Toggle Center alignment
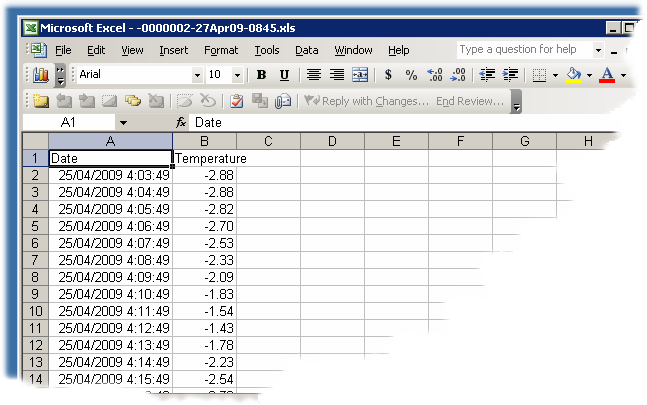Screen dimensions: 647x405 click(x=314, y=75)
